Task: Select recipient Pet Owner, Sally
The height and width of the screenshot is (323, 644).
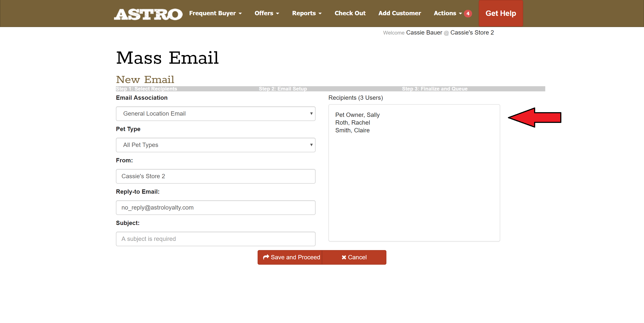Action: point(357,115)
